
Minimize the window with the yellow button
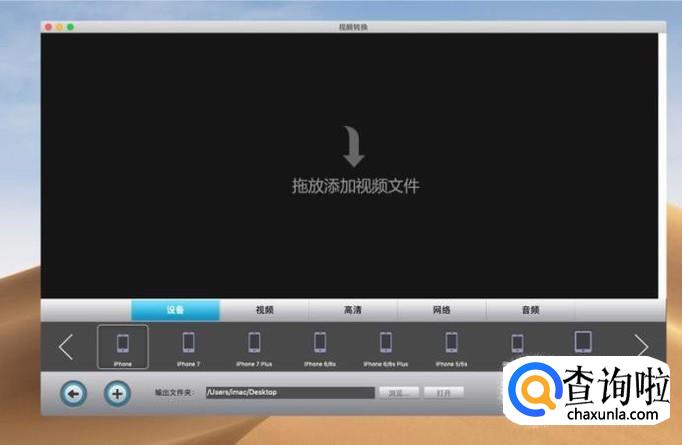[59, 27]
